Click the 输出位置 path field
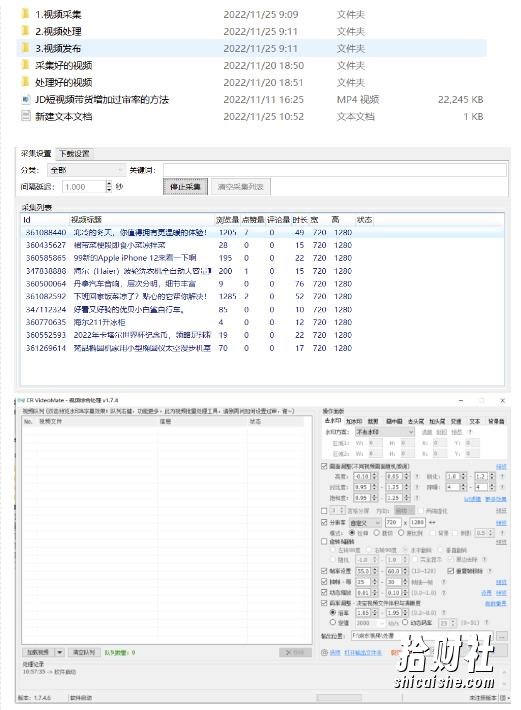 coord(422,636)
